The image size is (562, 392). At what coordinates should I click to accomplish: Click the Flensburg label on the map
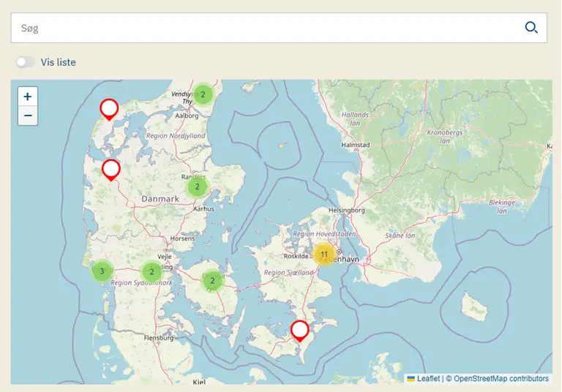click(159, 338)
